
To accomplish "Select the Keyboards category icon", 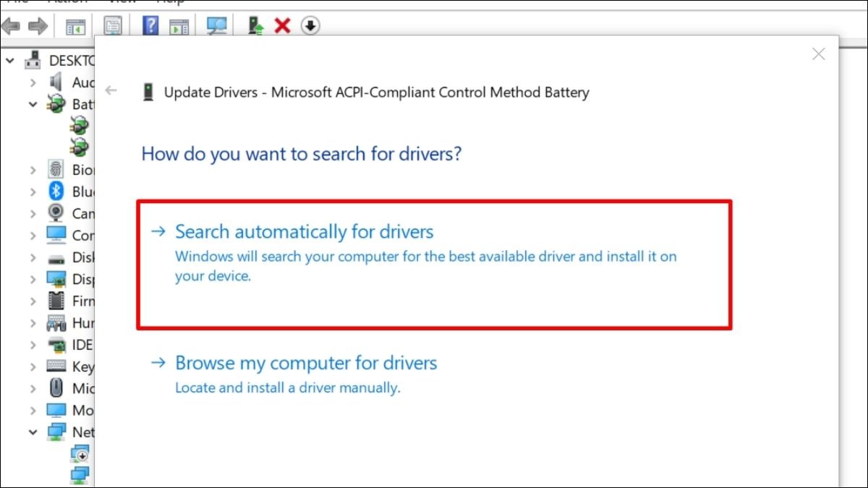I will click(x=56, y=367).
